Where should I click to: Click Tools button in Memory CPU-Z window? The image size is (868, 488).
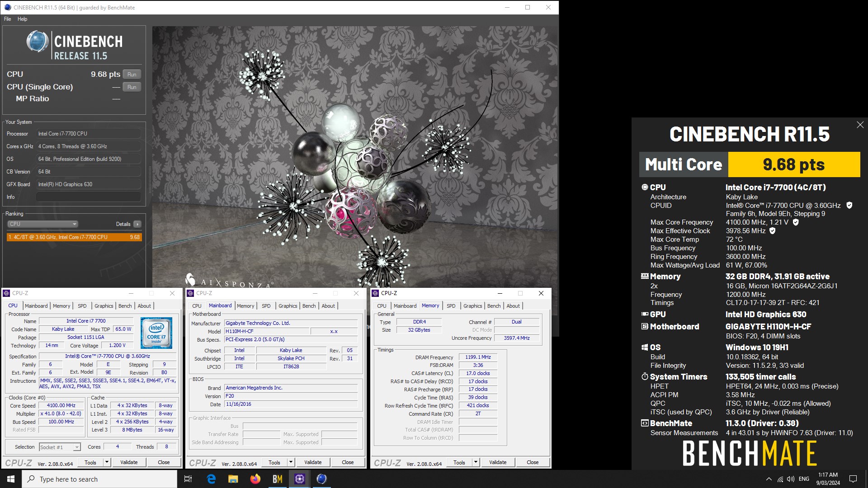459,462
